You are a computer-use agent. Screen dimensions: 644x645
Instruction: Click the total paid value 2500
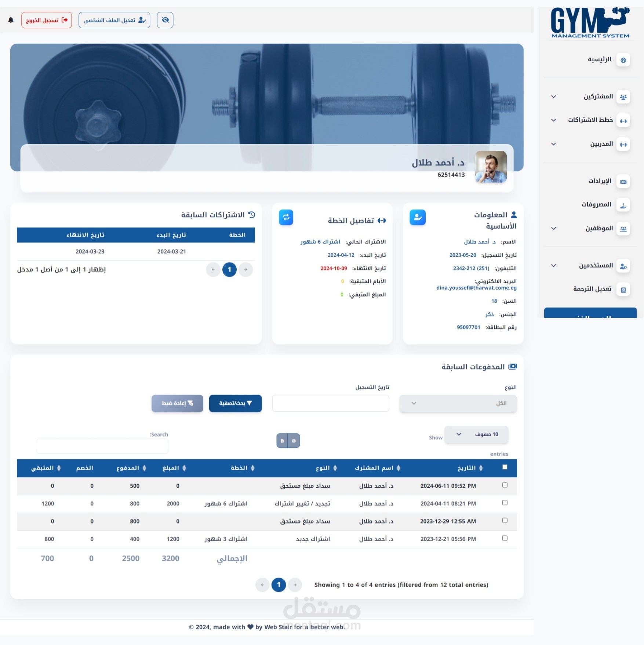coord(131,559)
